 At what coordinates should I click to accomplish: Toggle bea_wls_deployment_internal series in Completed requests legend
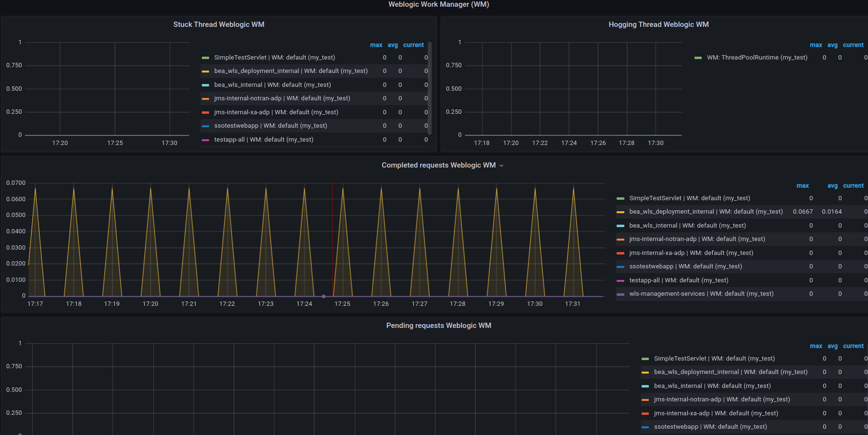click(706, 212)
